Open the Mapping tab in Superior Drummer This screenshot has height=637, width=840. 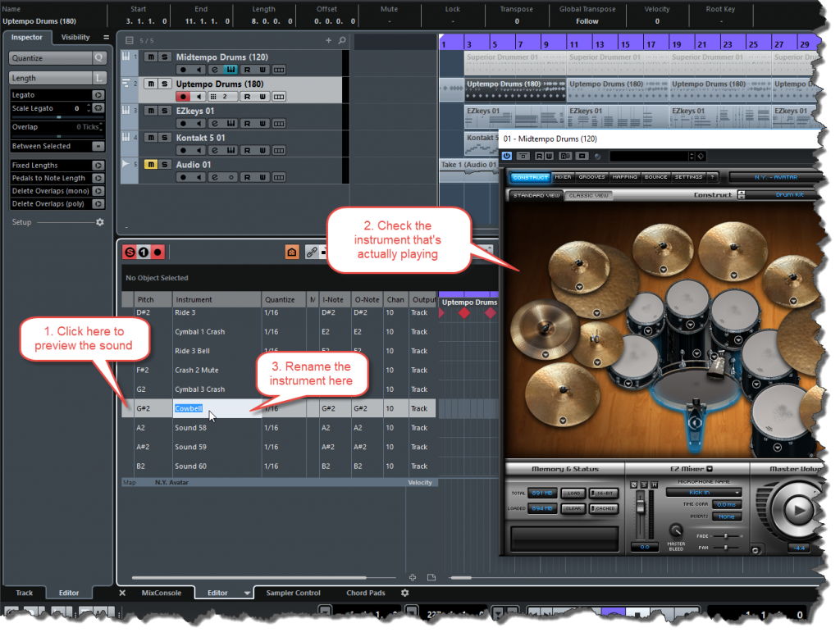point(624,177)
